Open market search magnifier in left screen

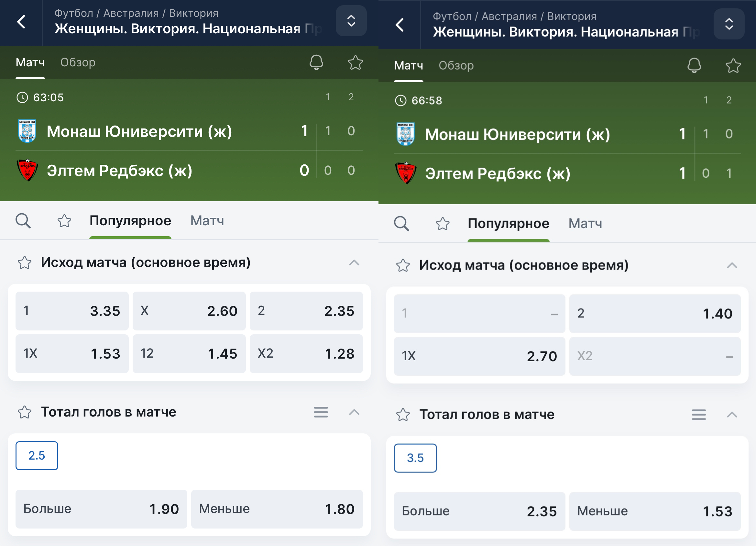pyautogui.click(x=23, y=221)
